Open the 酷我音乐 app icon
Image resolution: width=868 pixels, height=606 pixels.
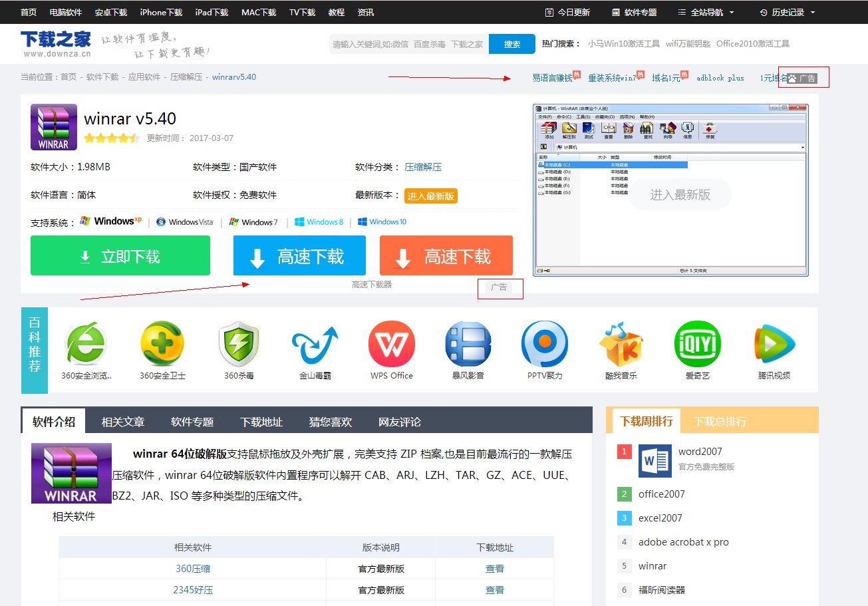click(621, 344)
